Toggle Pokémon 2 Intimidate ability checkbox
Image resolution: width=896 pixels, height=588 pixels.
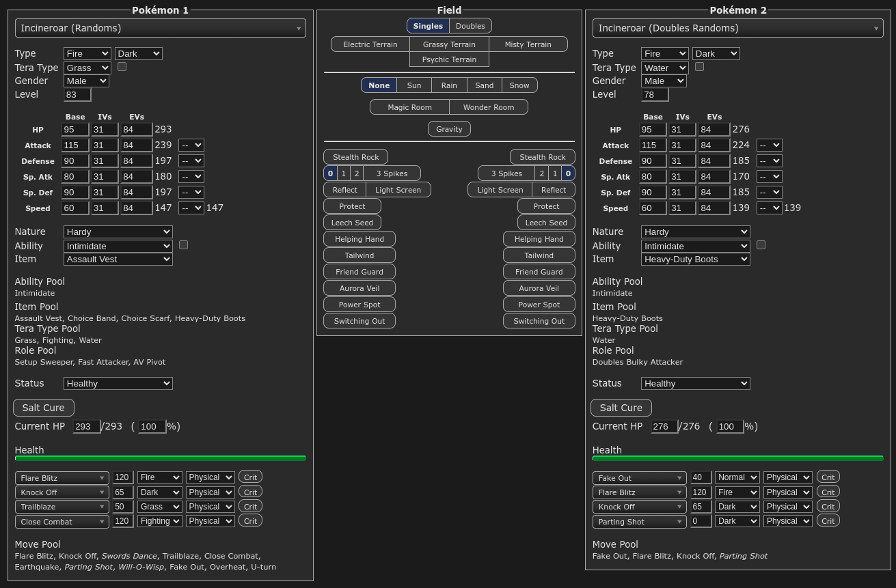(x=761, y=244)
